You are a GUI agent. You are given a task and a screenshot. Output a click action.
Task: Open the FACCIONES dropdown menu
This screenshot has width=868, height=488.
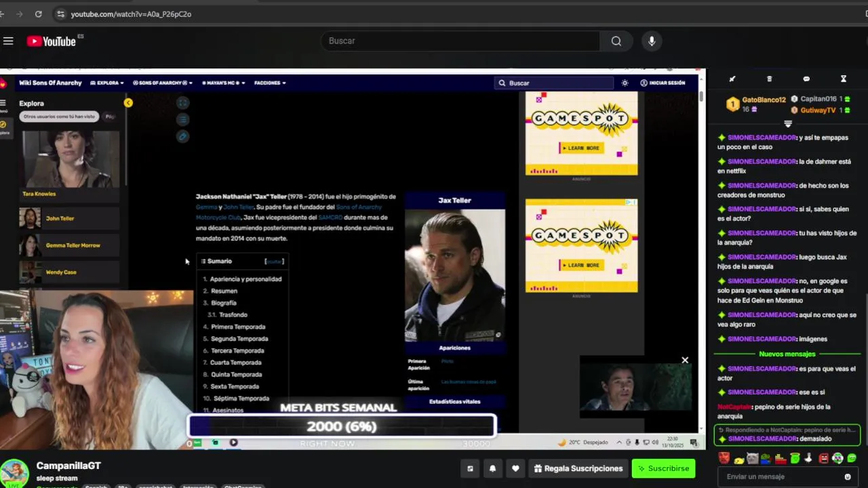[270, 83]
